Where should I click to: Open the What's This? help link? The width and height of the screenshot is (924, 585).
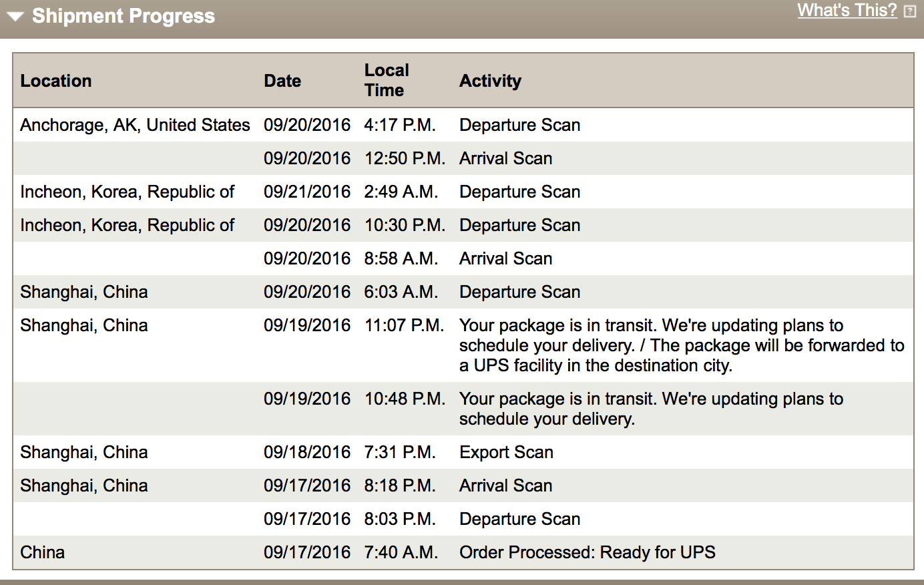tap(847, 11)
